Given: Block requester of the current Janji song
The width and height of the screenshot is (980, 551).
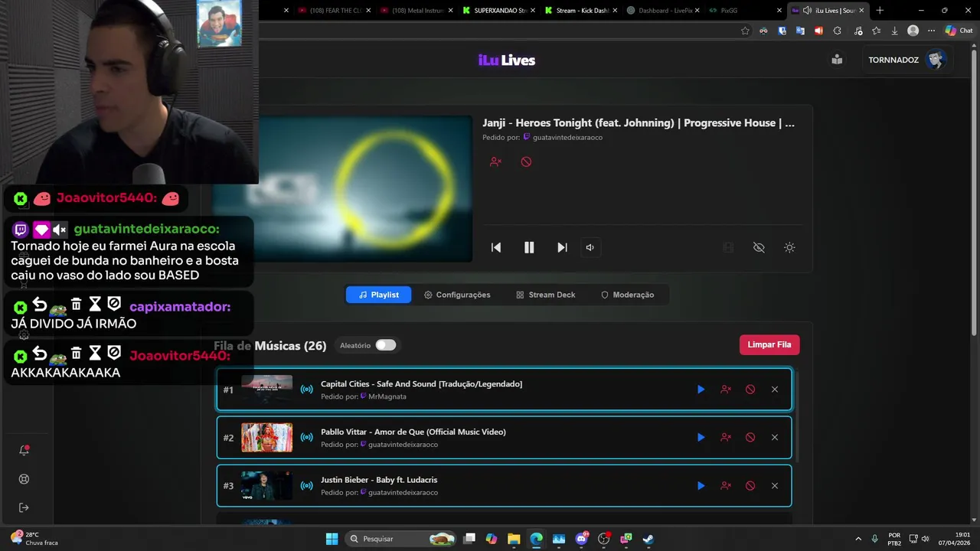Looking at the screenshot, I should [495, 161].
